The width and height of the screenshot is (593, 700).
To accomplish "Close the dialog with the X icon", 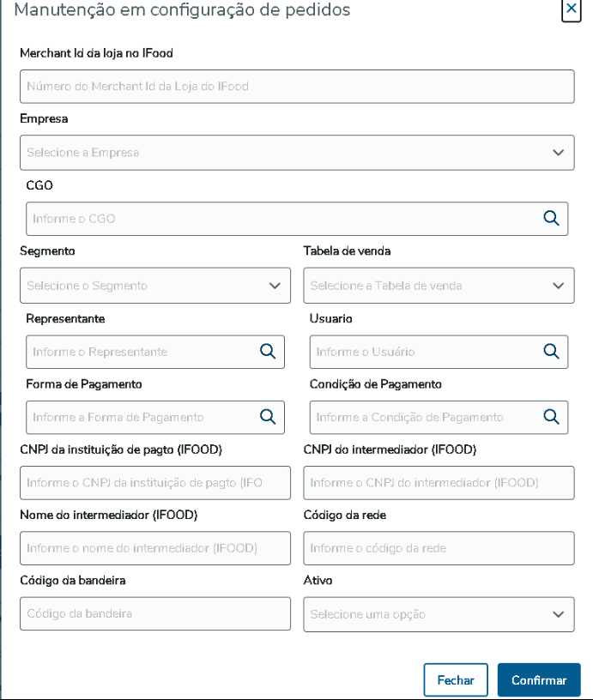I will coord(571,10).
